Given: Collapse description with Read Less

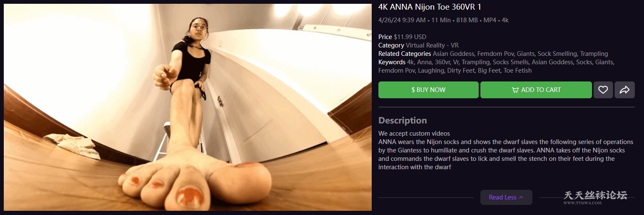Looking at the screenshot, I should (506, 197).
